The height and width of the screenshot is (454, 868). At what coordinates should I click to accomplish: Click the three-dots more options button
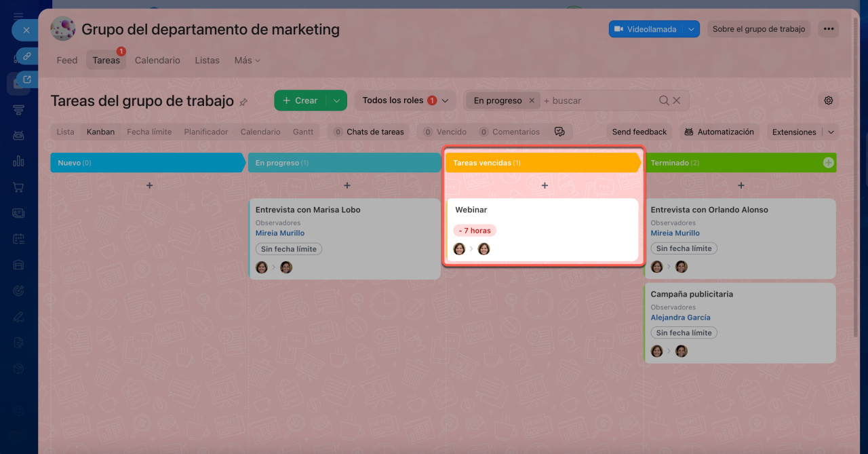coord(827,29)
